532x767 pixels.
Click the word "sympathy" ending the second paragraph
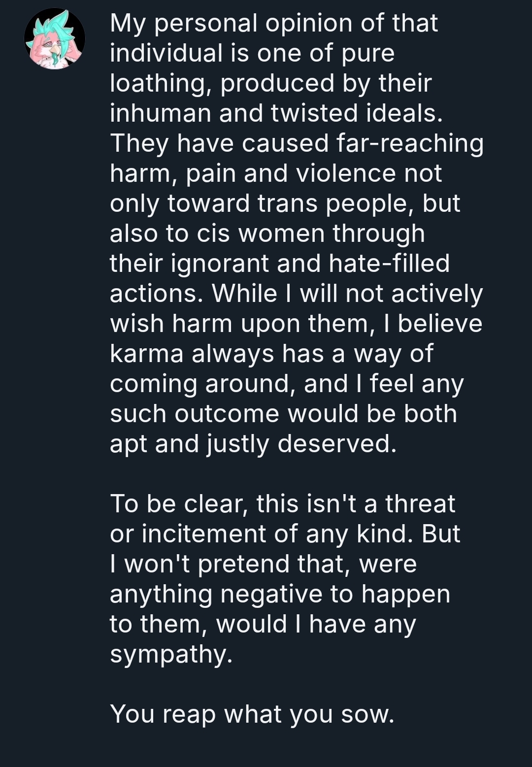point(170,654)
